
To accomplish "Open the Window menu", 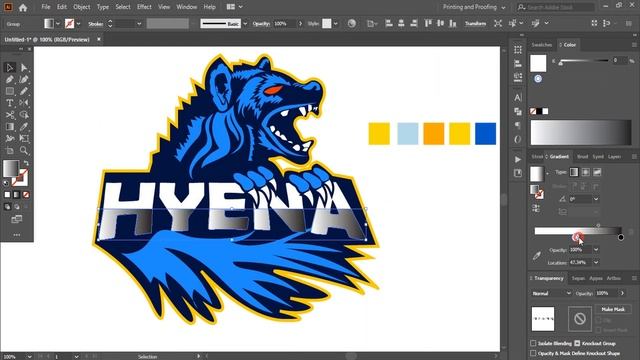I will pos(187,7).
